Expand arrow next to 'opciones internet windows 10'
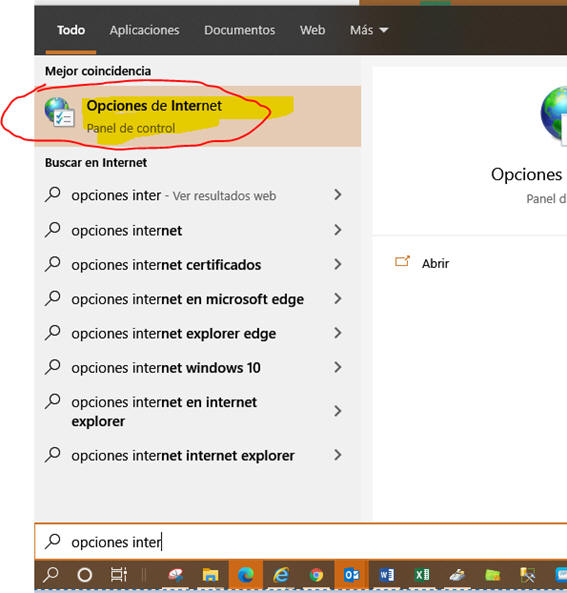 coord(338,367)
